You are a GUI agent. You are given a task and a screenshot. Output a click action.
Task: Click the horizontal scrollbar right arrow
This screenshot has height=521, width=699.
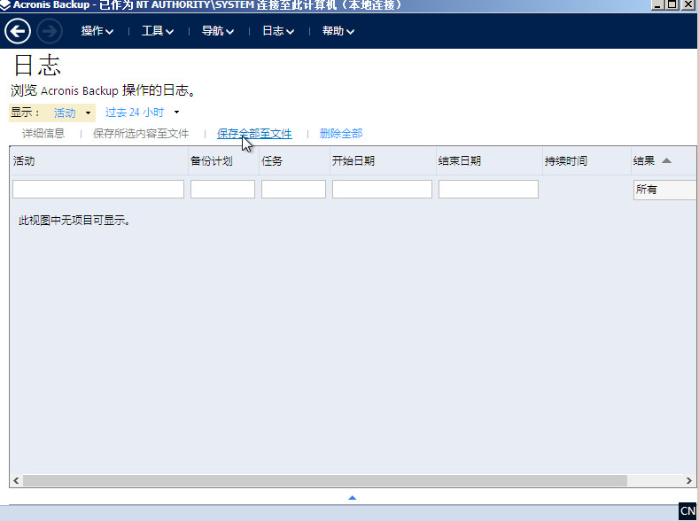(x=689, y=480)
